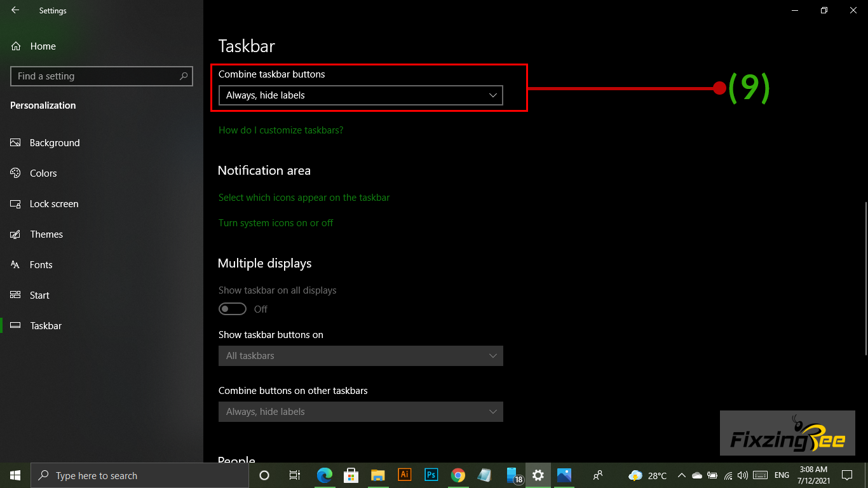
Task: Click the Find a setting search box
Action: 95,76
